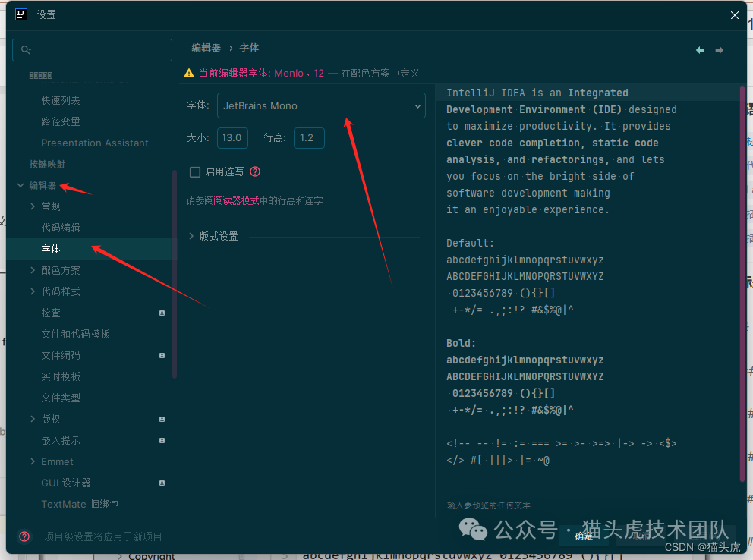
Task: Open 按键映射 keymap settings
Action: click(x=47, y=164)
